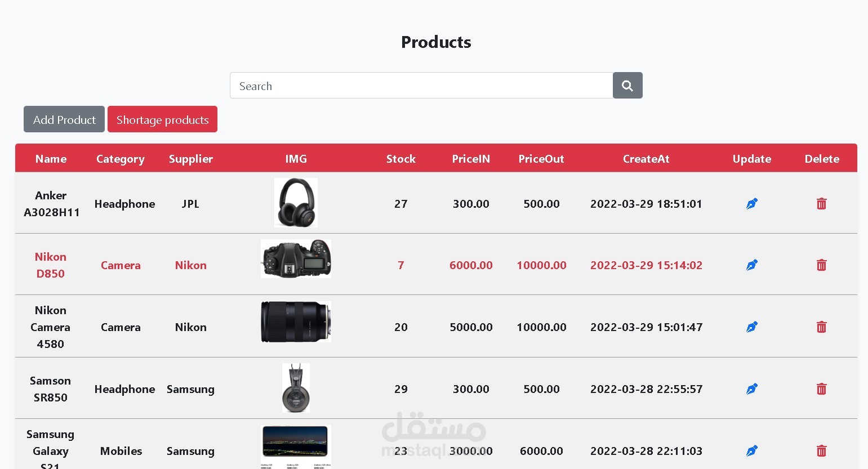Click the Stock column header
This screenshot has width=868, height=469.
(x=400, y=159)
